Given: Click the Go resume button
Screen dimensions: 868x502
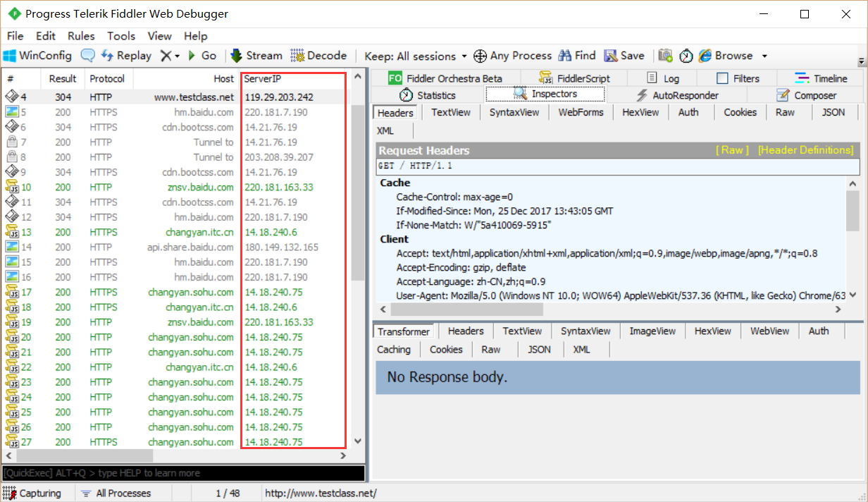Looking at the screenshot, I should pos(202,56).
